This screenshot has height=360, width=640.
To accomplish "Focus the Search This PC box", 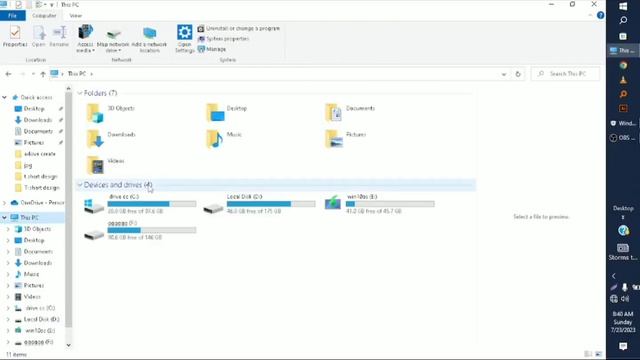I will tap(566, 74).
